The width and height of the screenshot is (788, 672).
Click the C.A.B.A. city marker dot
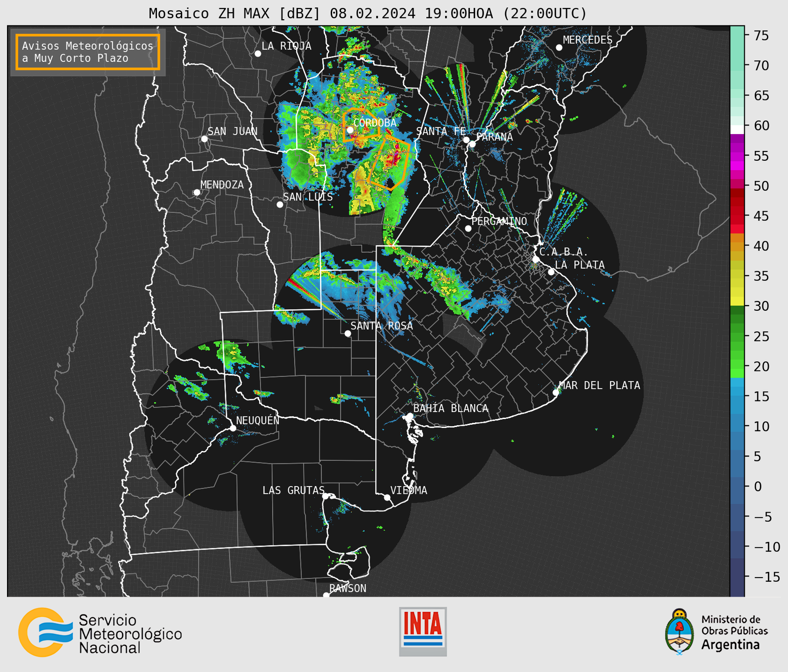(x=536, y=259)
